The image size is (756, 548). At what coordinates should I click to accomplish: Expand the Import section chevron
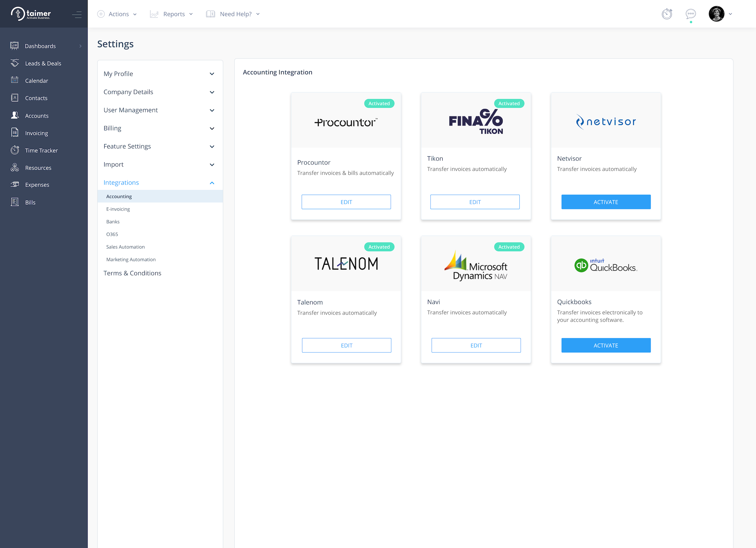tap(212, 165)
